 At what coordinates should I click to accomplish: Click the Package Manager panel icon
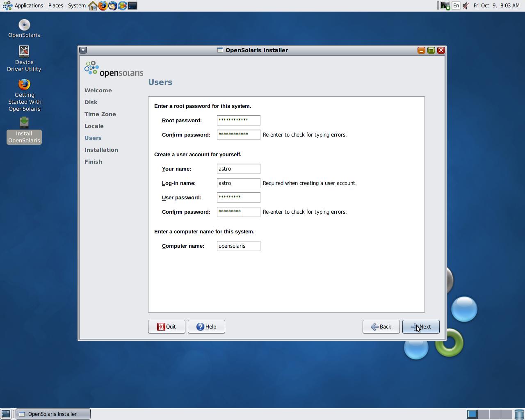click(123, 6)
